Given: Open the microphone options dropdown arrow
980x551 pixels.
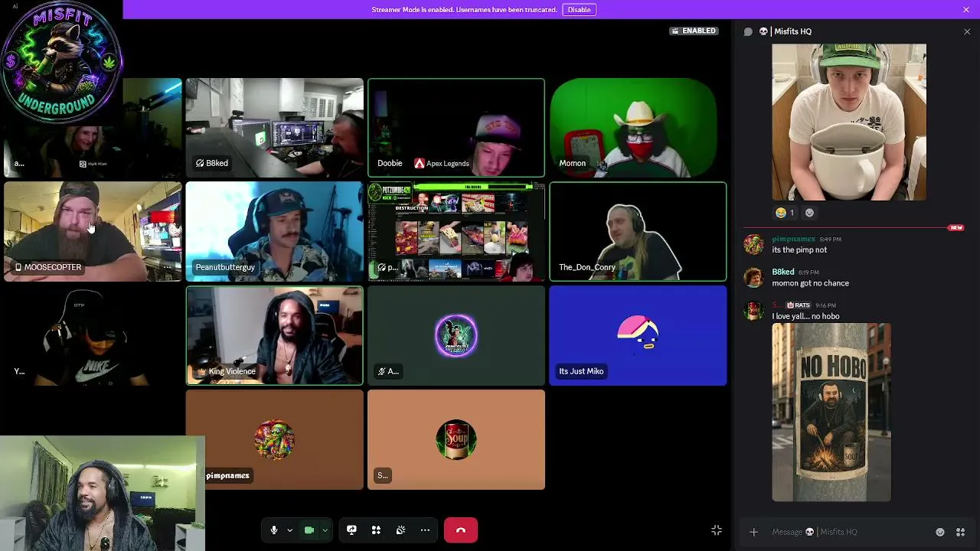Looking at the screenshot, I should click(289, 530).
